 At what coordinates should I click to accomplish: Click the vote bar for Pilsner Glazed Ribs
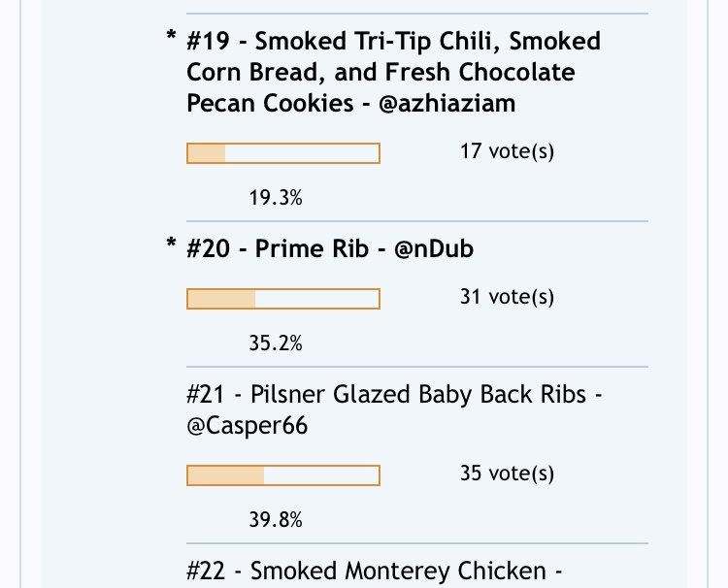point(283,475)
